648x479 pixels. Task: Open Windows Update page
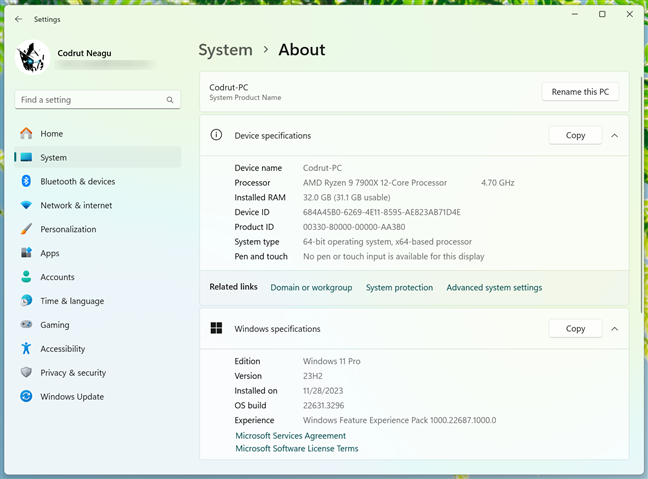click(98, 397)
